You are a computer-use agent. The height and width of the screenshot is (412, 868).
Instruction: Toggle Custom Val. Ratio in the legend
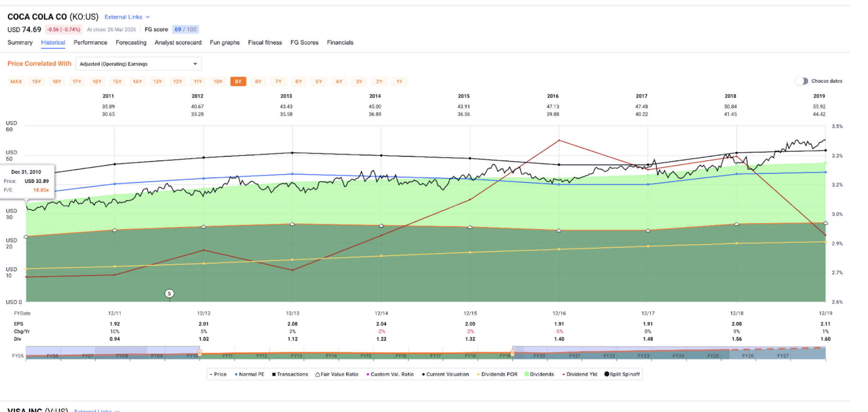[390, 374]
